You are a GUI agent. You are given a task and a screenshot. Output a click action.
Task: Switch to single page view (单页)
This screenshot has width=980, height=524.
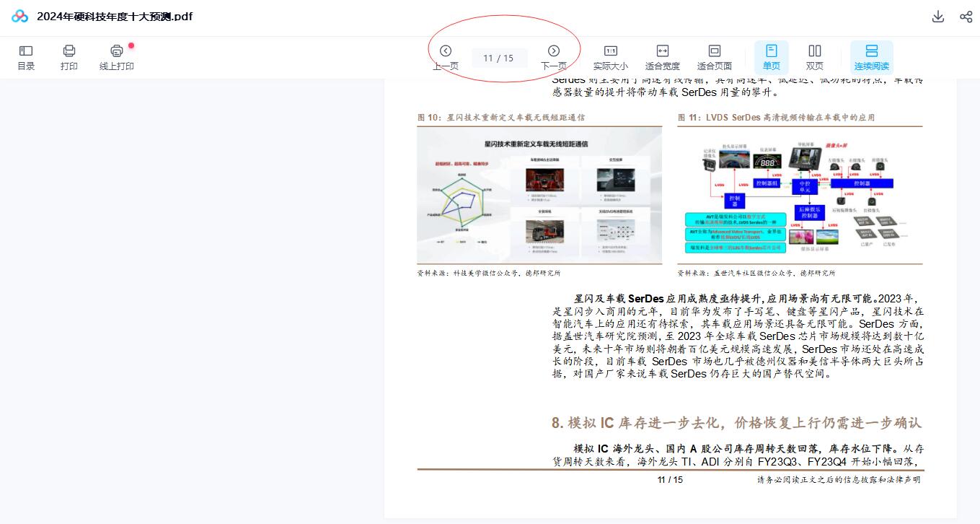click(771, 57)
